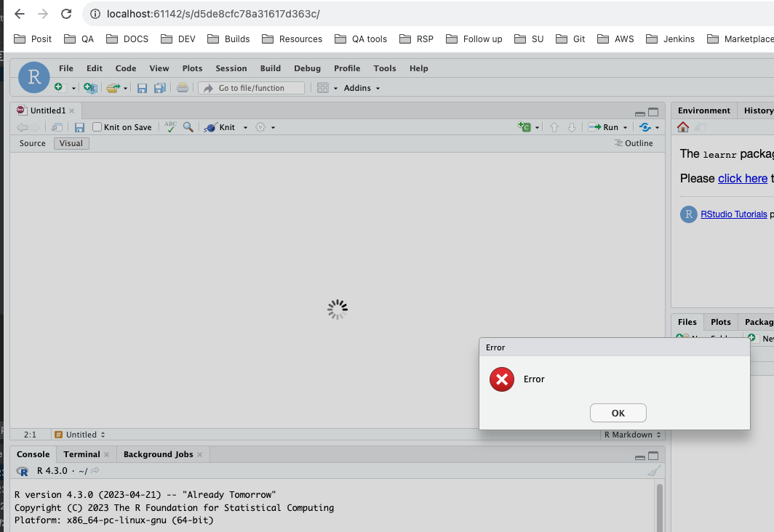Open the Addins dropdown

pos(358,87)
